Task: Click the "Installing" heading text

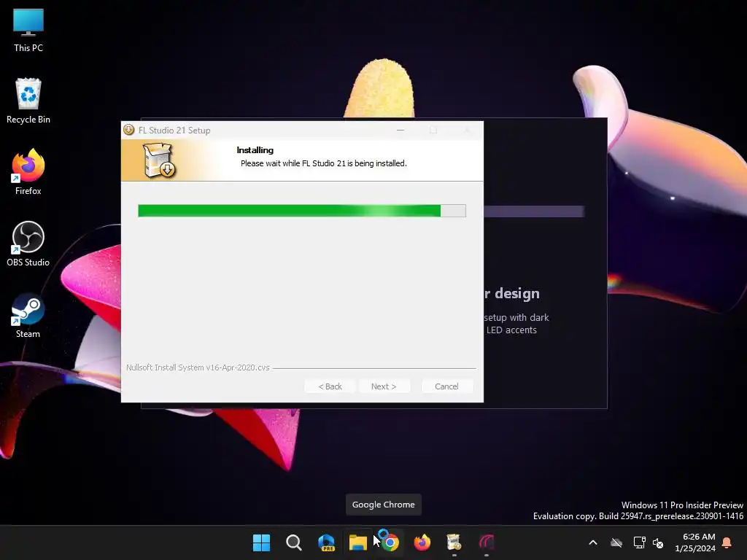Action: 255,150
